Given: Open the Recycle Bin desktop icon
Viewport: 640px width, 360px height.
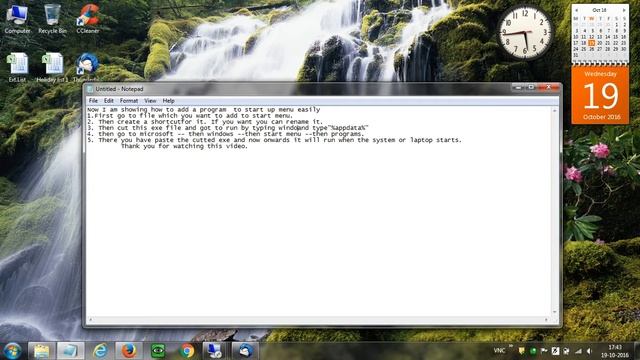Looking at the screenshot, I should coord(52,18).
